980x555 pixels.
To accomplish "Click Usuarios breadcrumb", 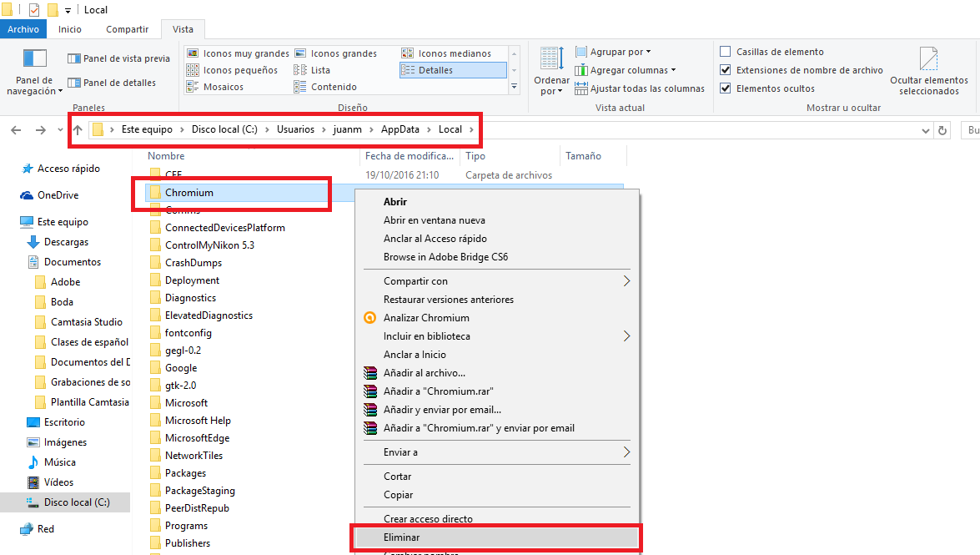I will coord(295,129).
